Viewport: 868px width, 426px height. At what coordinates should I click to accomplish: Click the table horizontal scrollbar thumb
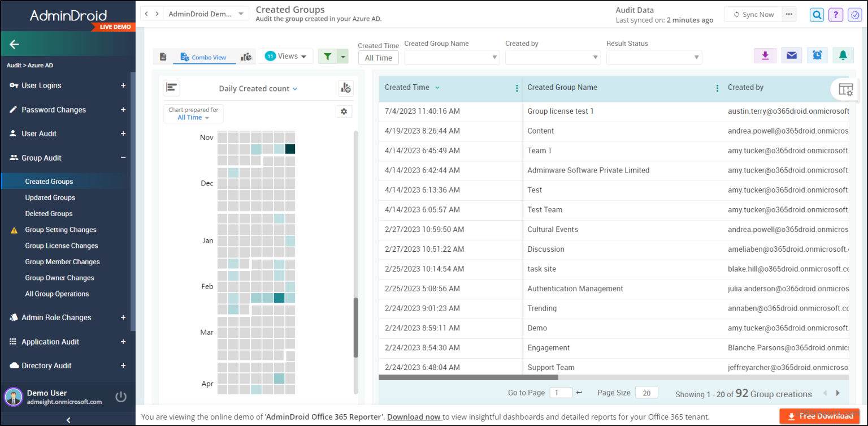tap(468, 377)
